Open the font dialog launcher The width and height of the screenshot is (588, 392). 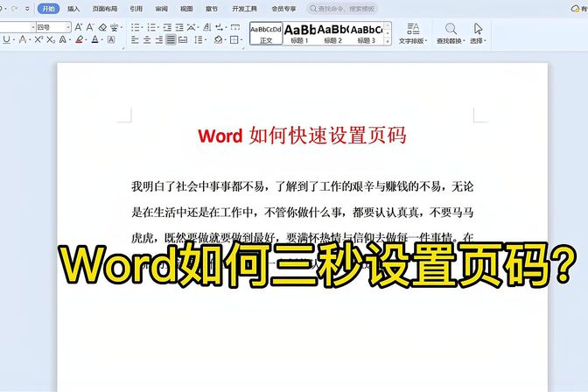tap(122, 48)
